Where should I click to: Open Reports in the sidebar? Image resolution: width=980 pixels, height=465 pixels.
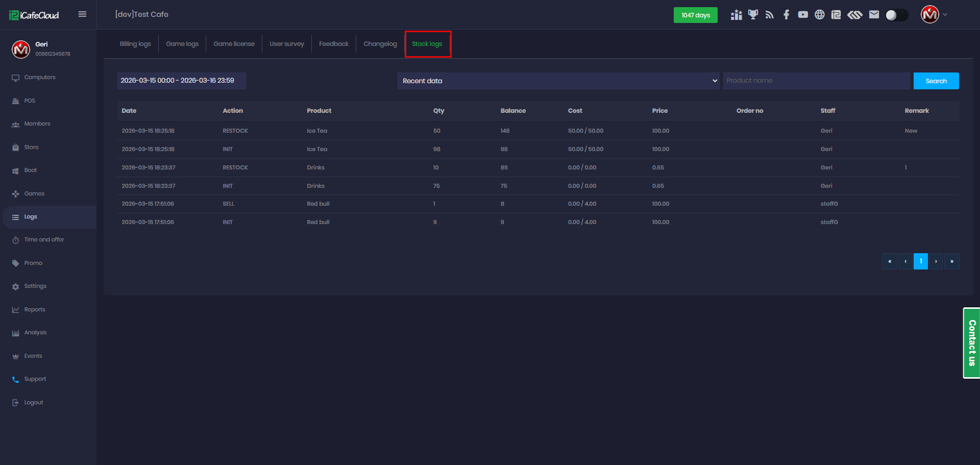click(35, 309)
